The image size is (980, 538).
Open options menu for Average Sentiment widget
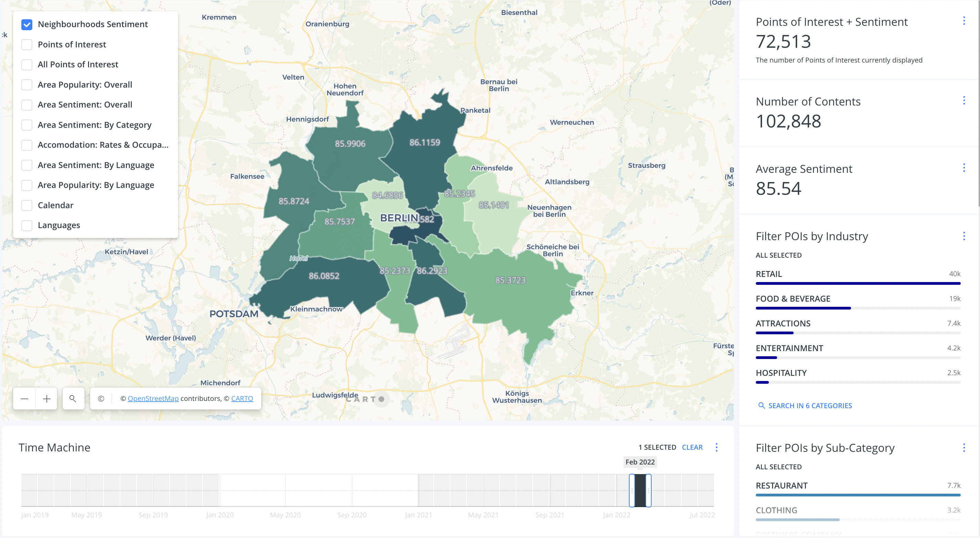pos(963,168)
